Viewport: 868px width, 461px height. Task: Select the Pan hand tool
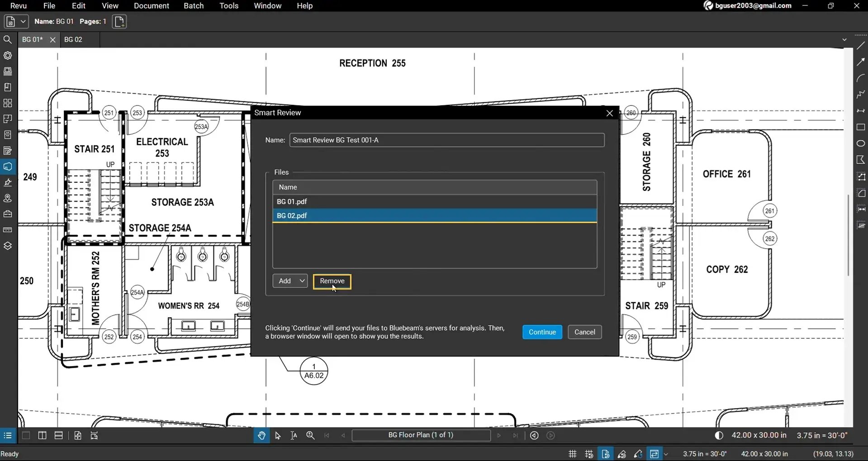point(261,435)
